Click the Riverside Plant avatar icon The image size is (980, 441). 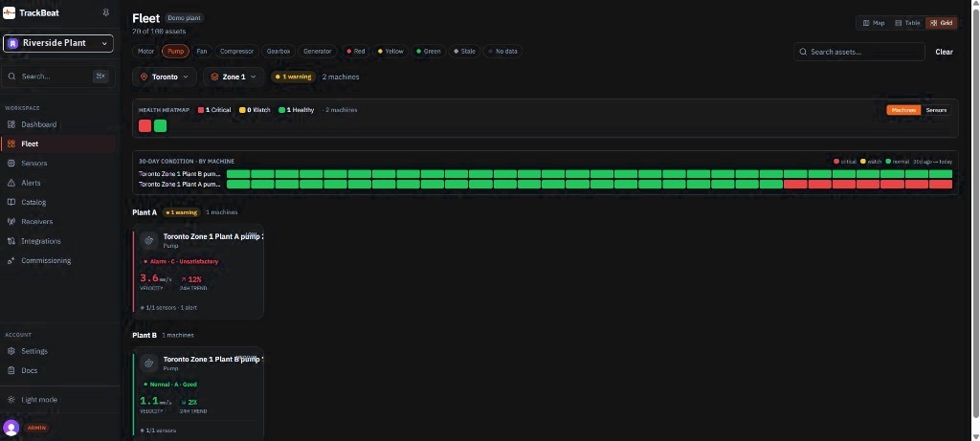[x=12, y=43]
